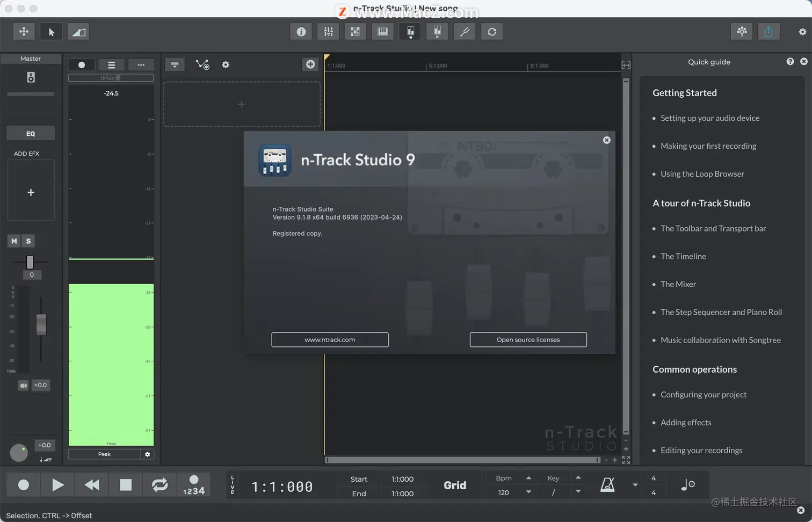Add a new track with plus circle

310,64
